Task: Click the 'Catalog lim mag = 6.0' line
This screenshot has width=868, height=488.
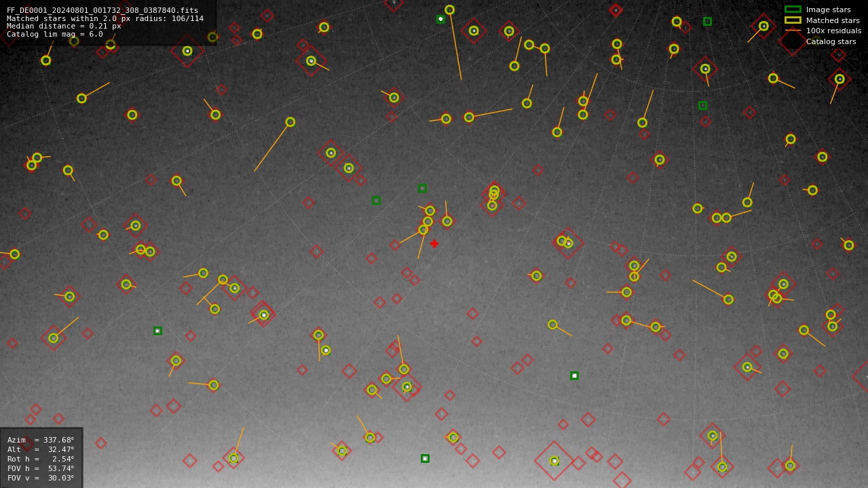Action: 55,34
